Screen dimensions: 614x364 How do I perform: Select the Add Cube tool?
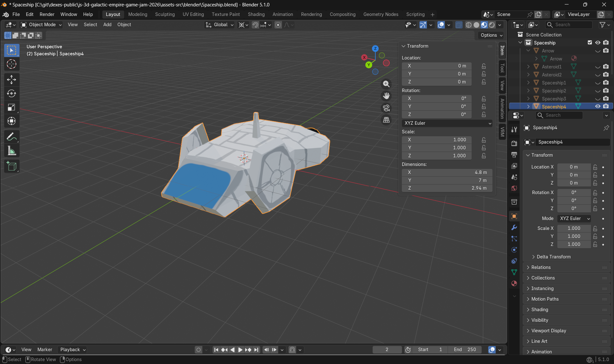pyautogui.click(x=12, y=166)
